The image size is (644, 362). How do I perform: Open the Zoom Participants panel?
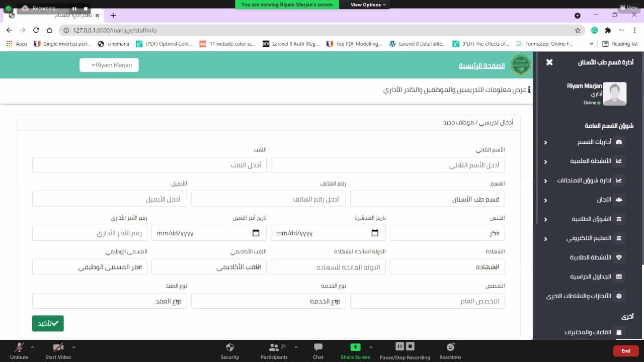pyautogui.click(x=274, y=347)
